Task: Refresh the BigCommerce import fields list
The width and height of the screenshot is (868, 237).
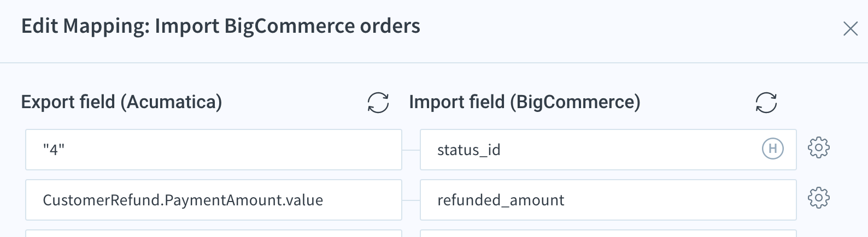Action: [x=766, y=103]
